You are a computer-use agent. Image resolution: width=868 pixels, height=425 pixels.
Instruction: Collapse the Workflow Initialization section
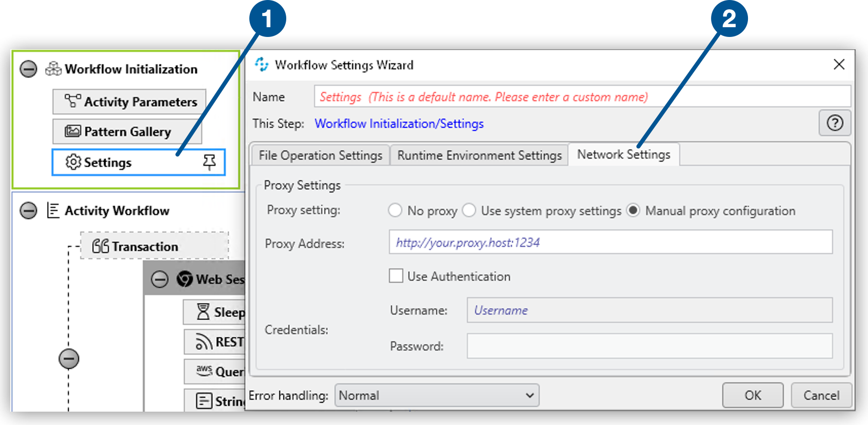(28, 69)
